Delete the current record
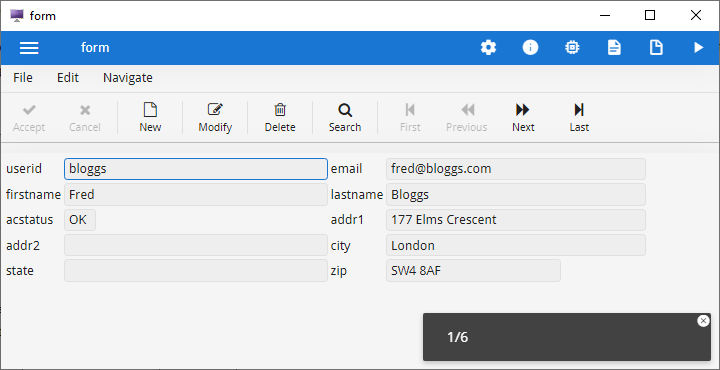The width and height of the screenshot is (720, 370). pyautogui.click(x=280, y=118)
